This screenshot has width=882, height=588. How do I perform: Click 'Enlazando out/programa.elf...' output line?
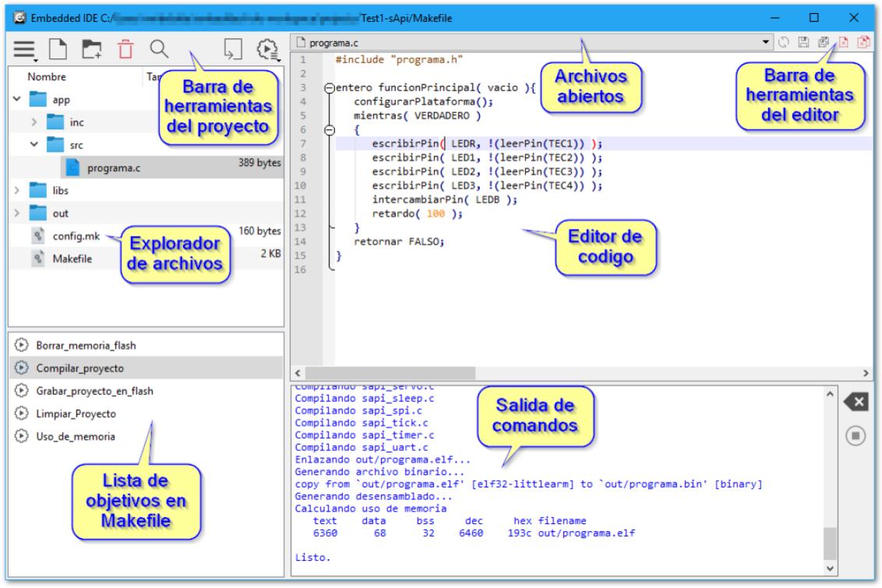coord(383,459)
